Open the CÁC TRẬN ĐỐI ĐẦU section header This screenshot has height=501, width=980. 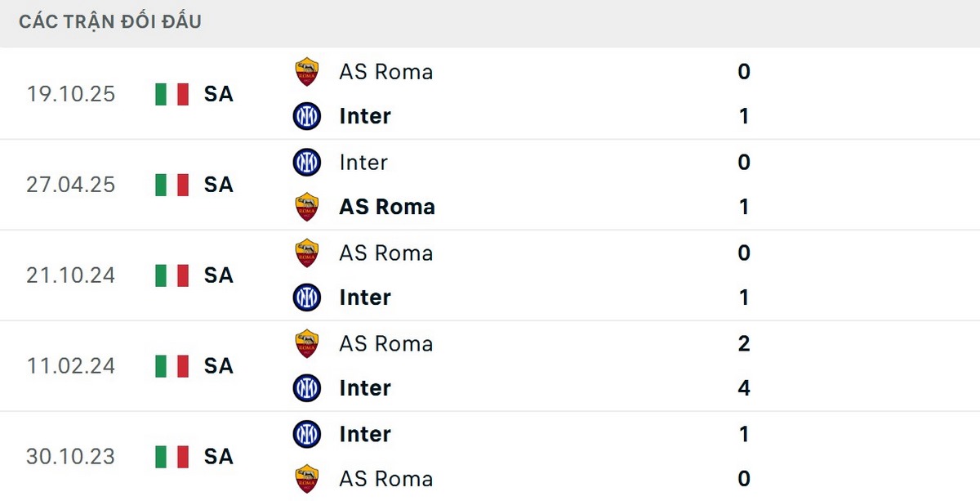click(x=109, y=21)
